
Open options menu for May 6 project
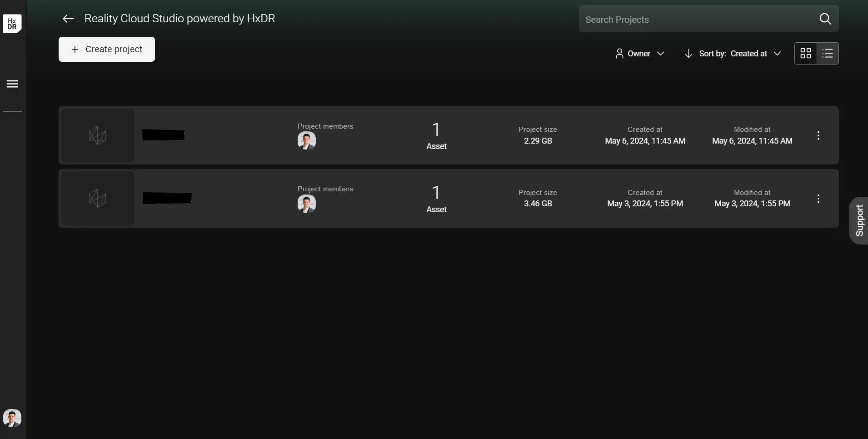click(x=818, y=135)
